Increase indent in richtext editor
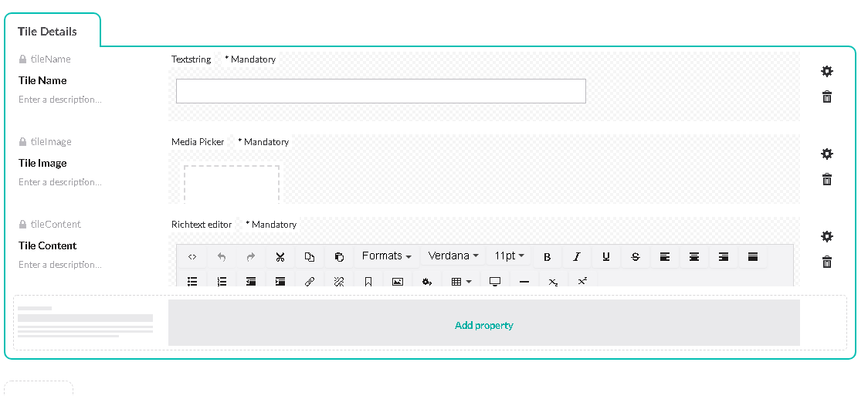Screen dimensions: 868x396 pyautogui.click(x=280, y=281)
